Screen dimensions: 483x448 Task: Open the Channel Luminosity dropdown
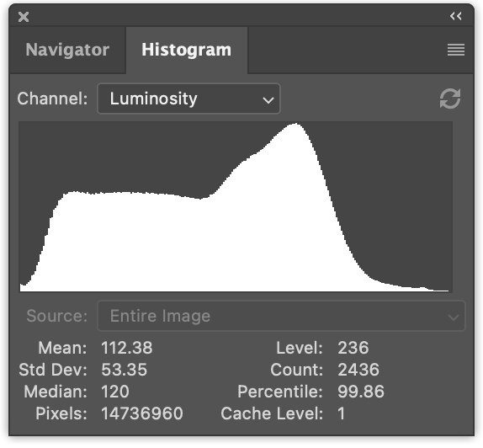(x=188, y=99)
